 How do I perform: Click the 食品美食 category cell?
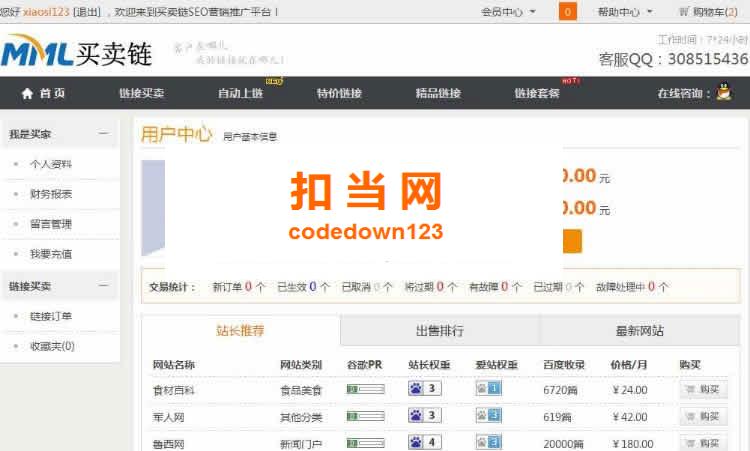click(x=301, y=390)
